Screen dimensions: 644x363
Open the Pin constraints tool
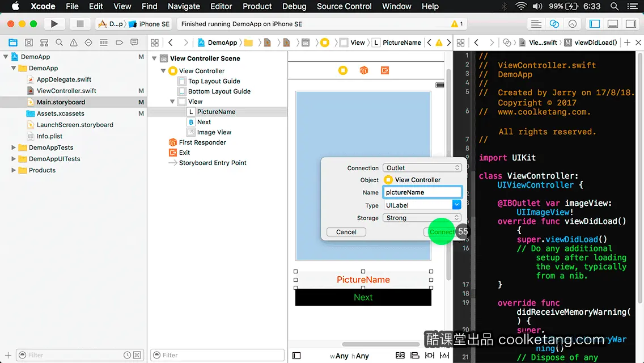430,355
